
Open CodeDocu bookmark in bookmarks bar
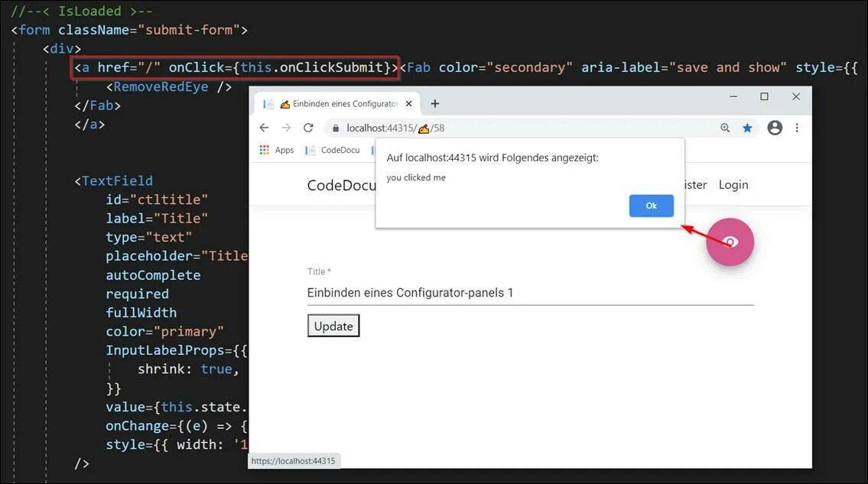coord(333,150)
